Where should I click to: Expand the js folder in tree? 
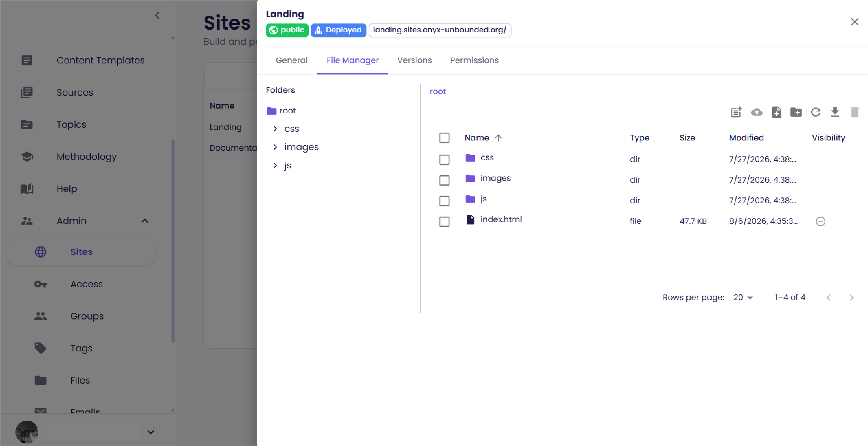coord(275,165)
